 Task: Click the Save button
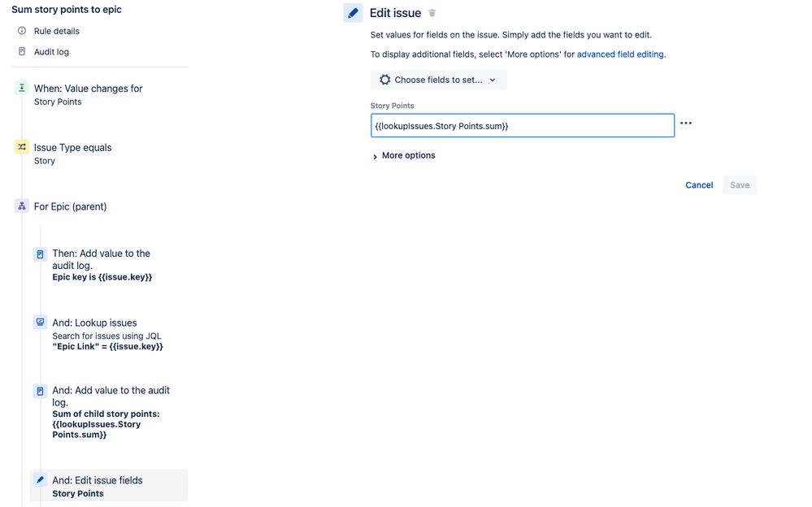(740, 185)
